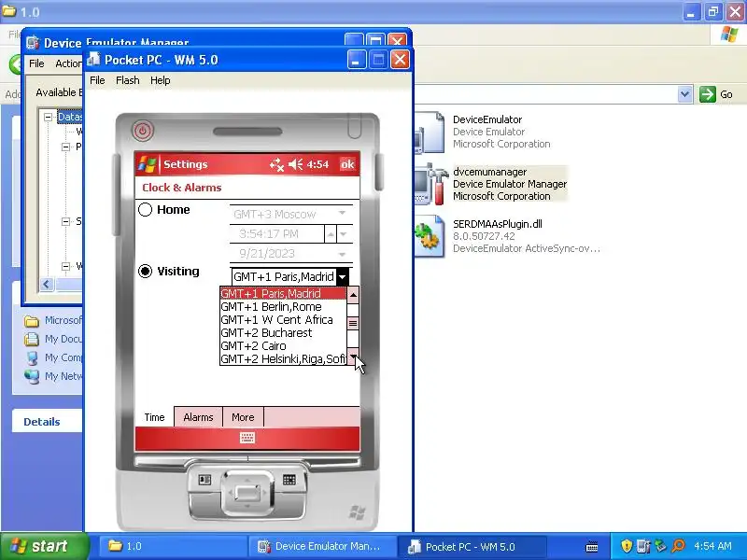Switch to the More tab
Viewport: 747px width, 560px height.
(243, 417)
